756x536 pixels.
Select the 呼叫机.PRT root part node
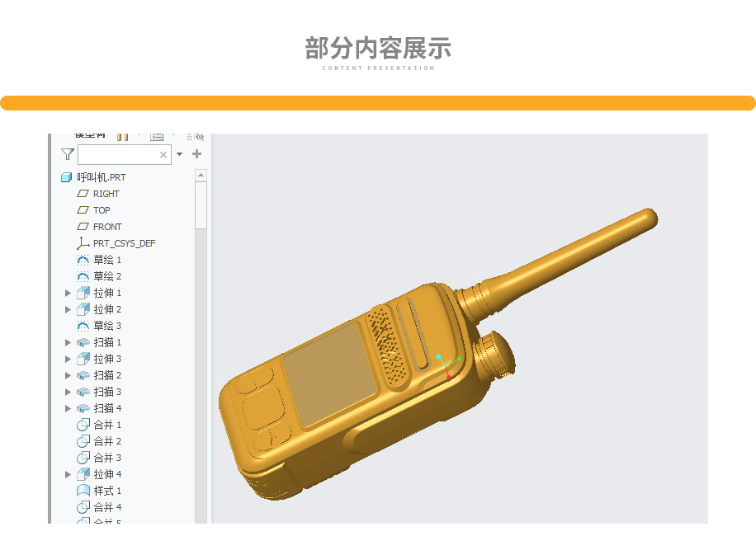click(x=93, y=177)
